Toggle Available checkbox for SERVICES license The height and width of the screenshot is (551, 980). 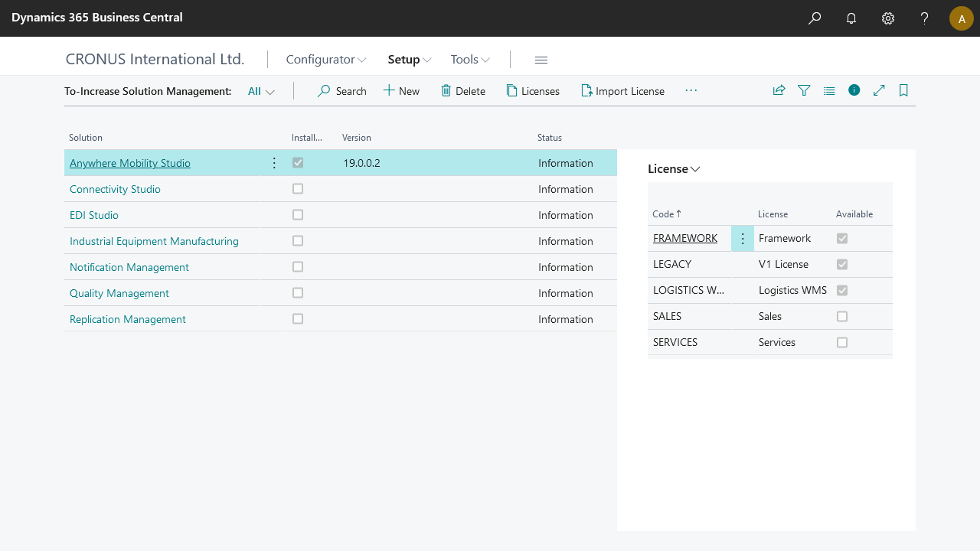pos(842,342)
